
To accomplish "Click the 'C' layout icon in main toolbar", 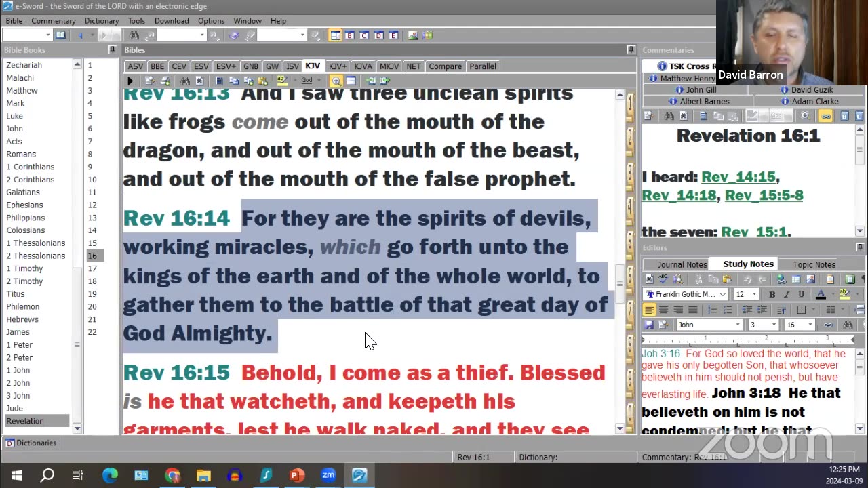I will [364, 35].
